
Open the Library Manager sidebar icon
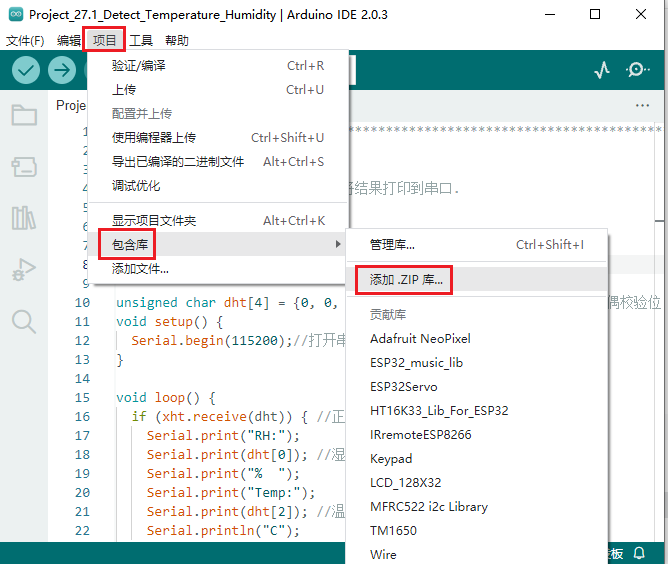click(24, 218)
